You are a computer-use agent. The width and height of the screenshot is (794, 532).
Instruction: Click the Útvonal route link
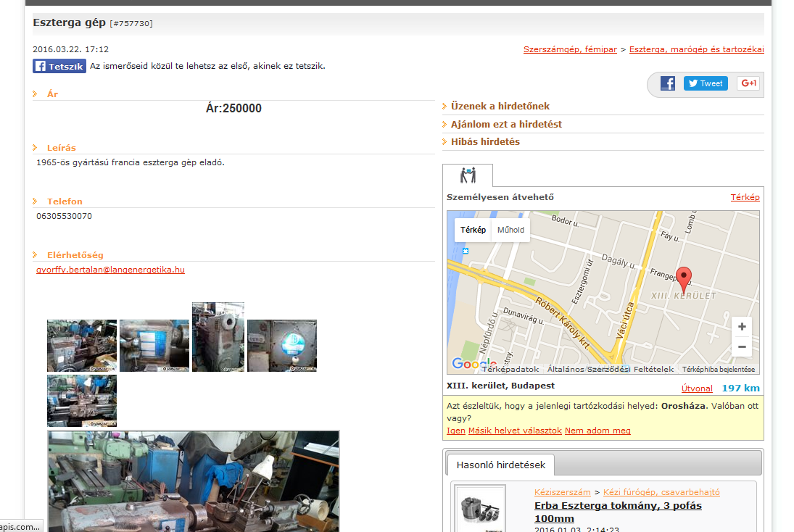[697, 388]
